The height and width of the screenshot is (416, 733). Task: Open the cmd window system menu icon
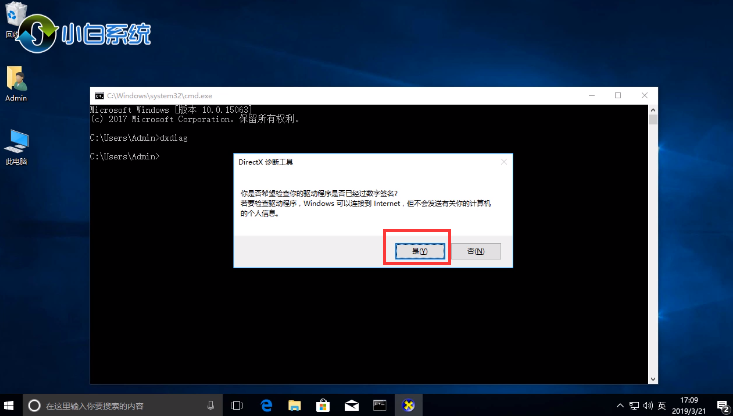point(98,95)
